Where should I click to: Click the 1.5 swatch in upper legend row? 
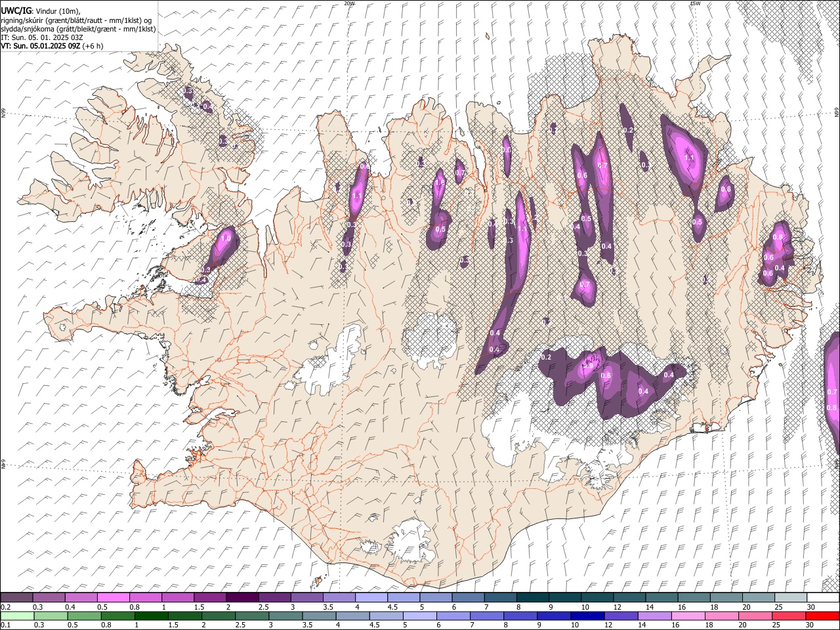pos(209,597)
